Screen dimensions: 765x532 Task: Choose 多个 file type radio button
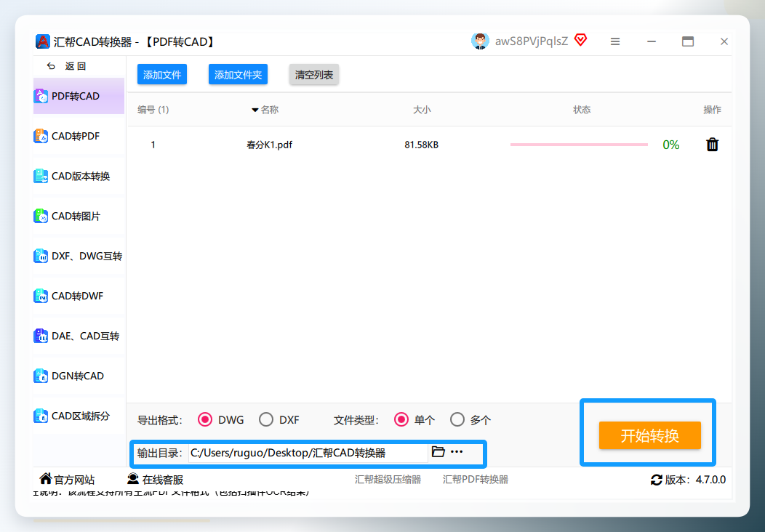point(457,419)
